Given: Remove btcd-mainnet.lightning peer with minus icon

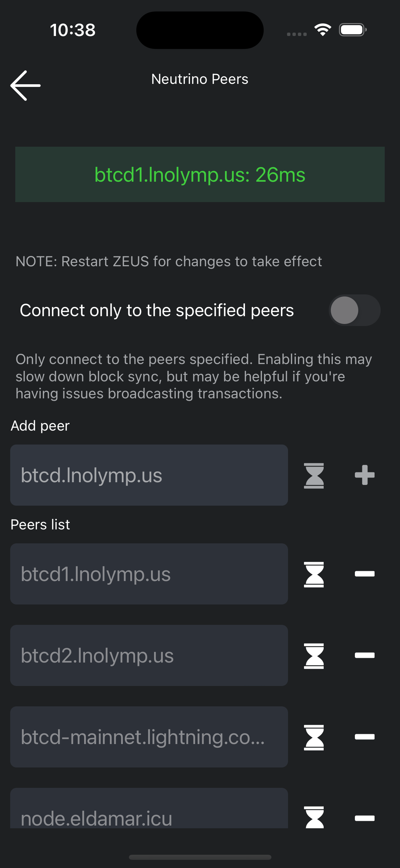Looking at the screenshot, I should pyautogui.click(x=365, y=737).
